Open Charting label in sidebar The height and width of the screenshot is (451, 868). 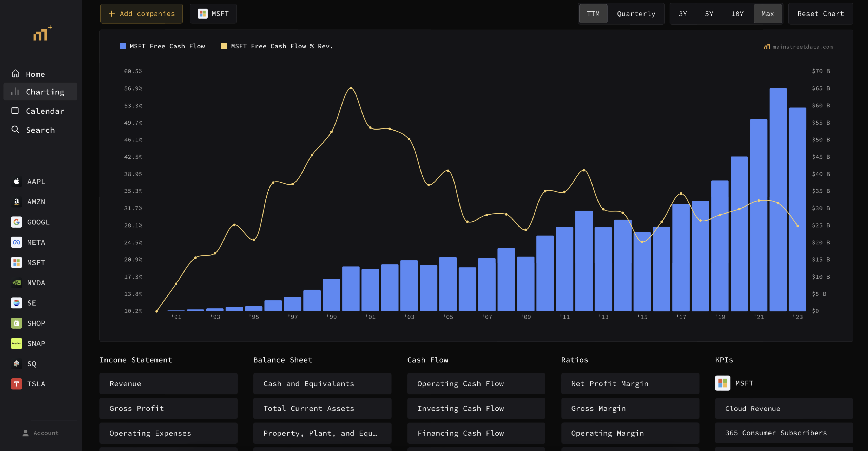[x=45, y=92]
